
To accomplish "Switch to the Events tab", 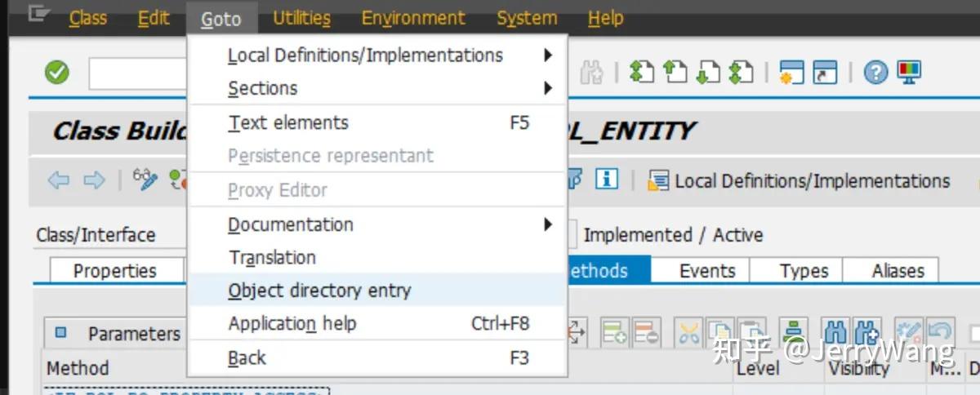I will pyautogui.click(x=707, y=271).
